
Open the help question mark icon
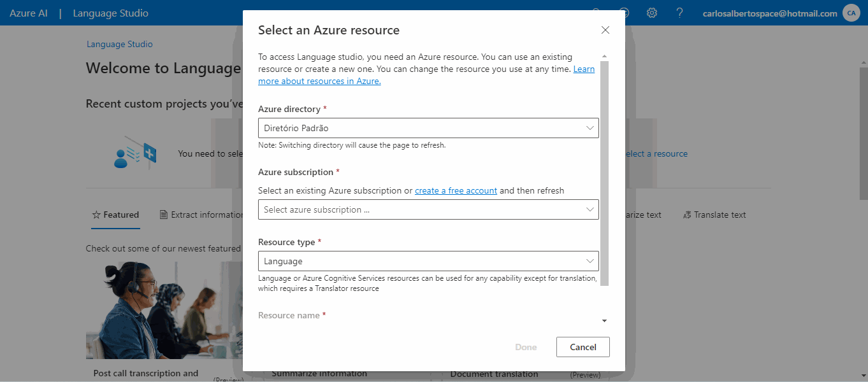pos(679,13)
